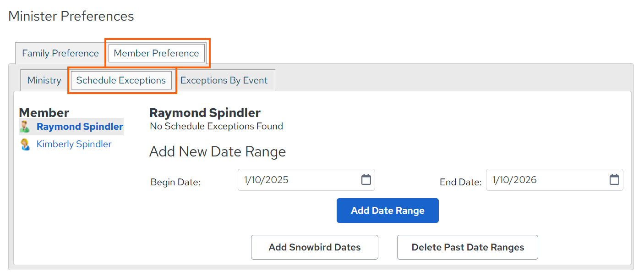Click the End Date label

(460, 182)
